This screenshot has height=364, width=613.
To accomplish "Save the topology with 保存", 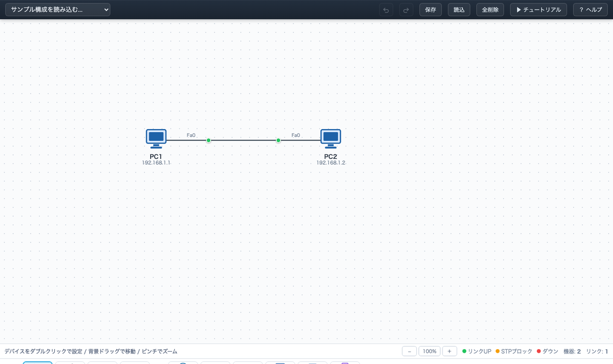I will pyautogui.click(x=431, y=10).
